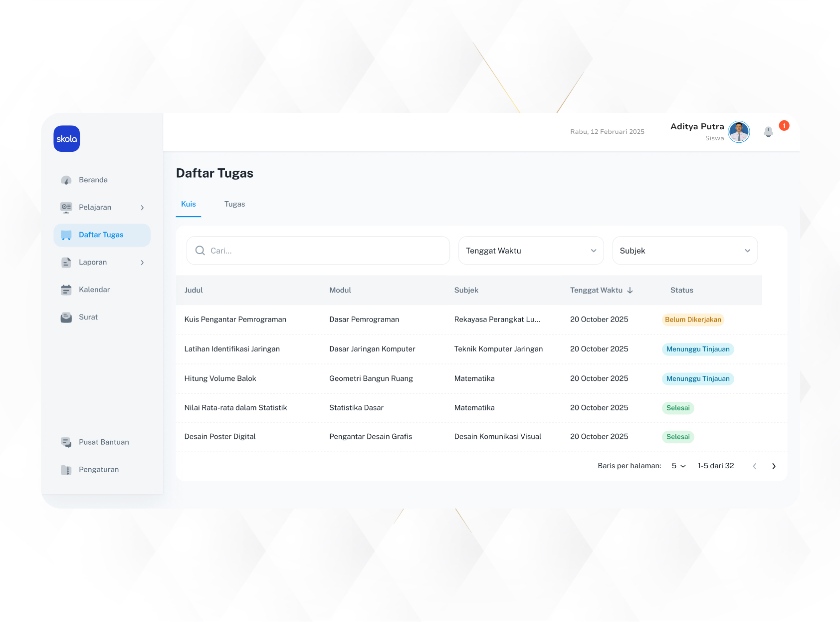840x622 pixels.
Task: Switch to the Tugas tab
Action: tap(234, 204)
